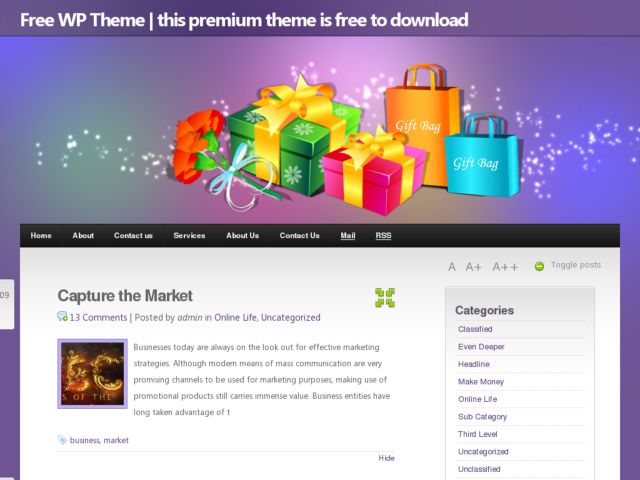Screen dimensions: 640x480
Task: Click the green expand post icon
Action: 384,298
